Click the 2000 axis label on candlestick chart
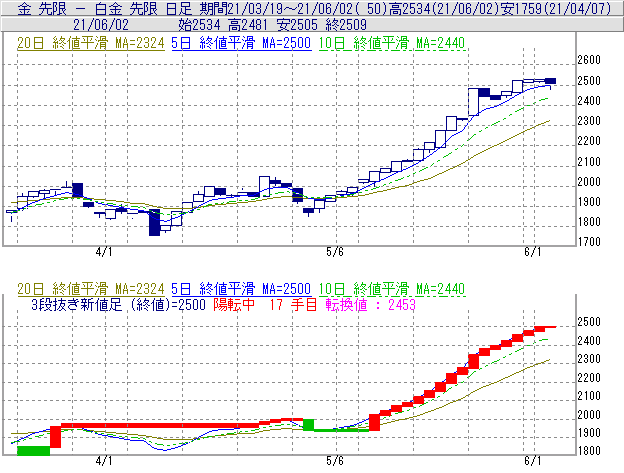 pos(589,182)
